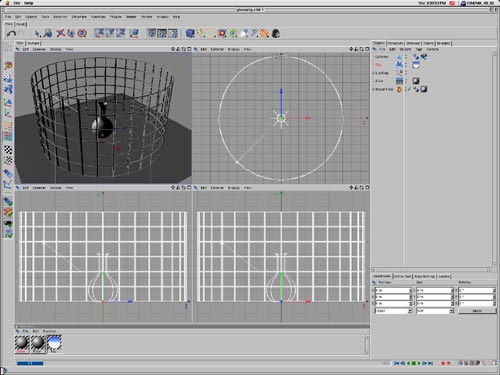Expand the Round Flask object hierarchy

click(x=373, y=89)
